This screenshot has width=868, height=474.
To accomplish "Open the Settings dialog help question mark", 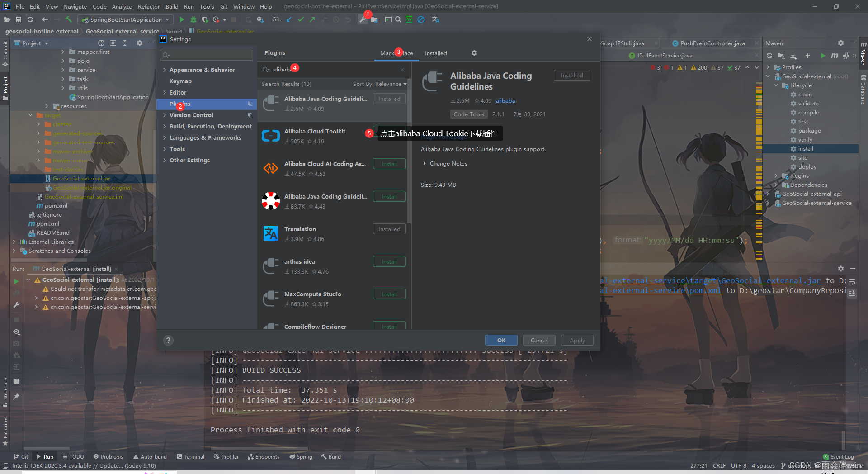I will (x=168, y=340).
